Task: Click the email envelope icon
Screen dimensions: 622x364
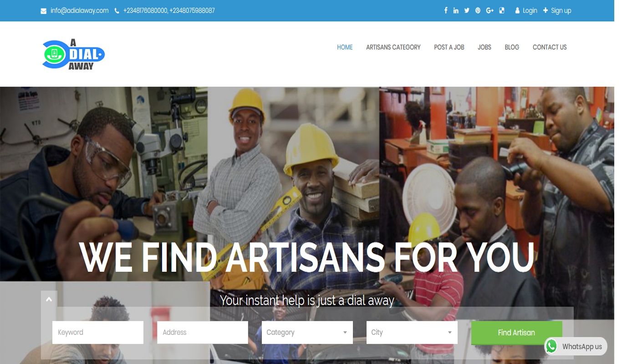Action: click(44, 11)
